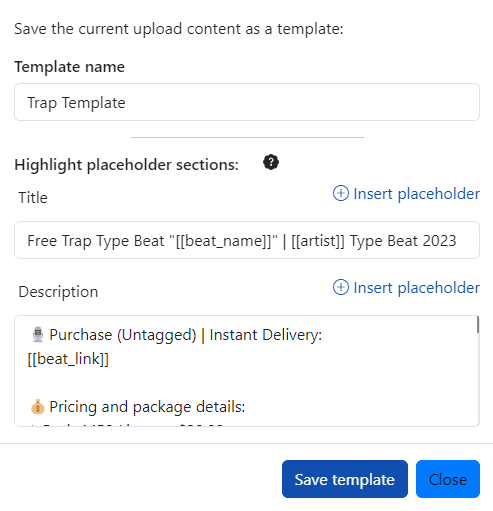Screen dimensions: 493x511
Task: Place cursor on [[artist]] in title
Action: point(318,241)
